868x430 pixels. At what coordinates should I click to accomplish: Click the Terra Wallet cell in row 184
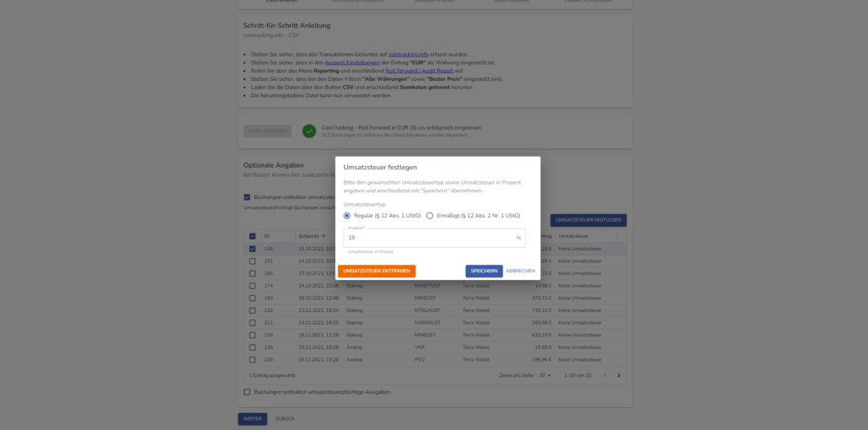(476, 298)
